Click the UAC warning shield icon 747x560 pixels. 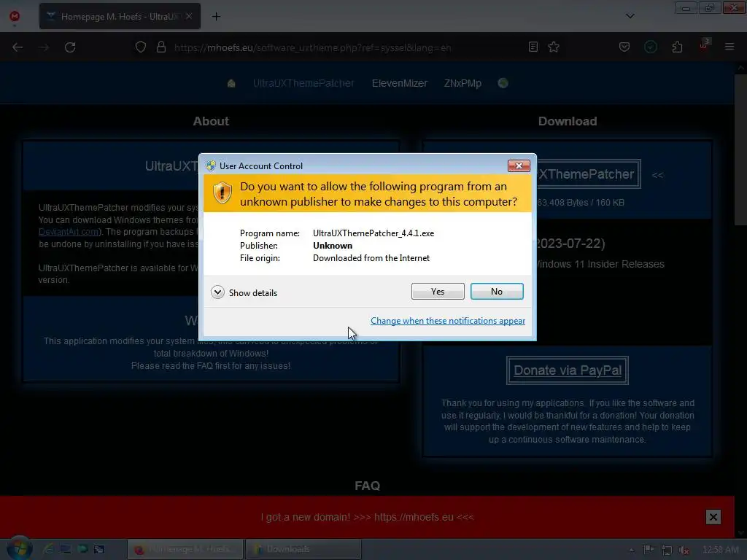tap(222, 193)
